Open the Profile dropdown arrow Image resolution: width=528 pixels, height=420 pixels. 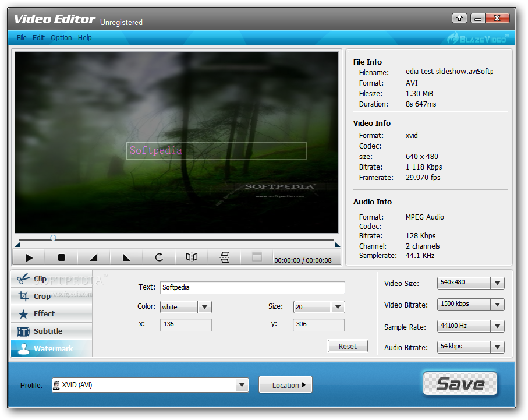[x=242, y=385]
